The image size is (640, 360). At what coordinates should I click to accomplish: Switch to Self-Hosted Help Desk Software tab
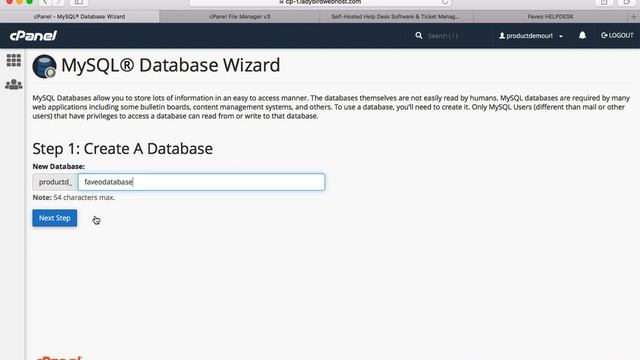(395, 17)
